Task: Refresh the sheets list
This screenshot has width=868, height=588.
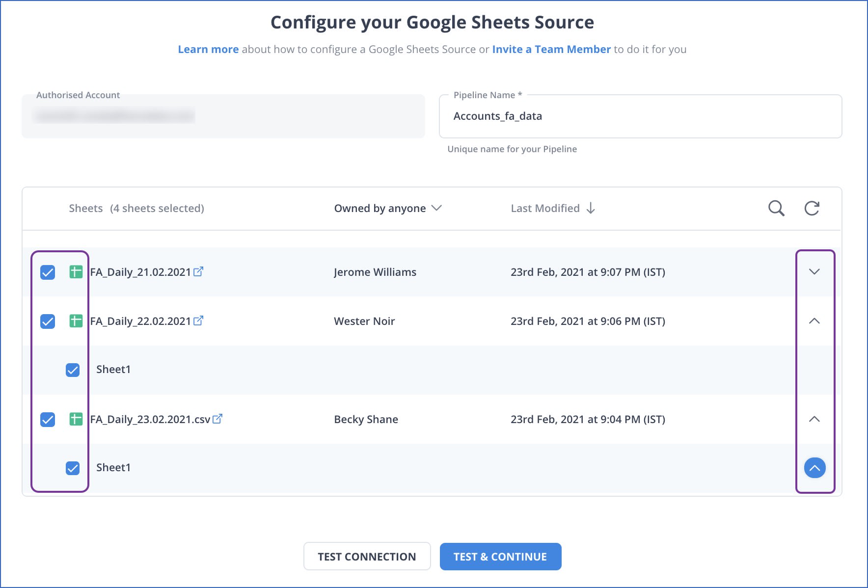Action: (812, 208)
